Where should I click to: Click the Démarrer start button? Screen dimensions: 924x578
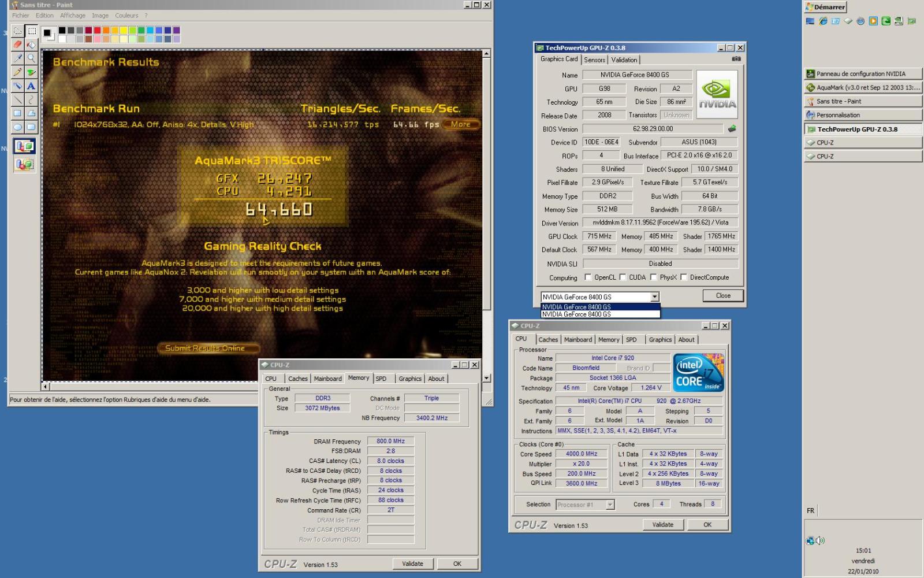tap(825, 7)
